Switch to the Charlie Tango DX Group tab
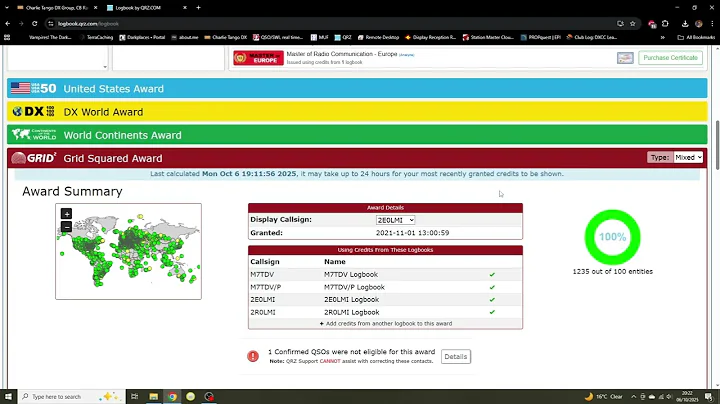 point(55,7)
